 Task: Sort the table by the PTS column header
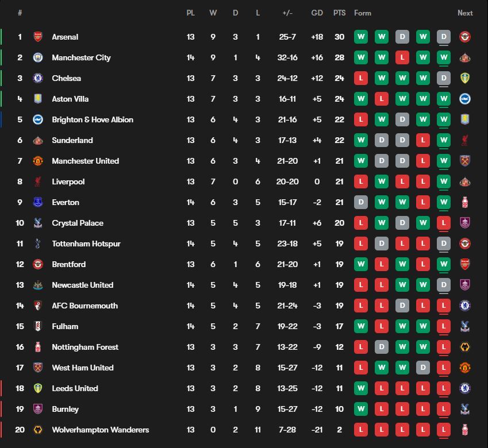(339, 13)
